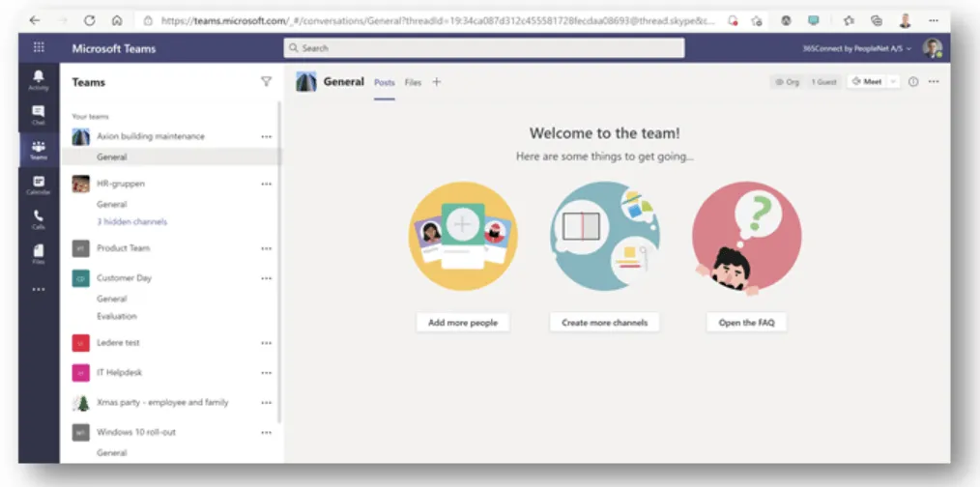Open the Calendar app
The image size is (980, 487).
tap(38, 186)
